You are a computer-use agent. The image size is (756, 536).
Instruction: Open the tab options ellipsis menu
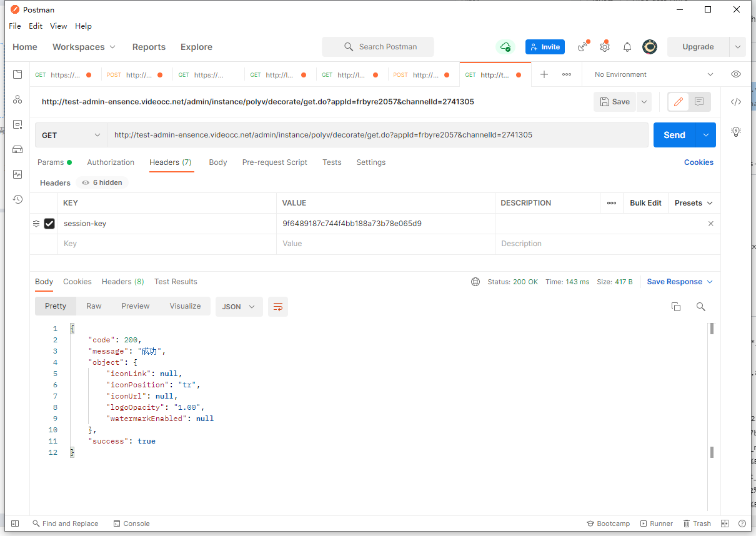pyautogui.click(x=567, y=74)
